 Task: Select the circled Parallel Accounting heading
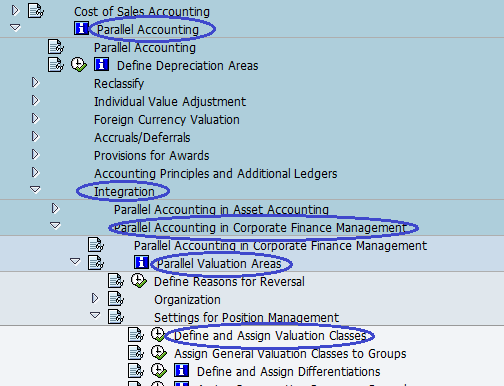(148, 30)
